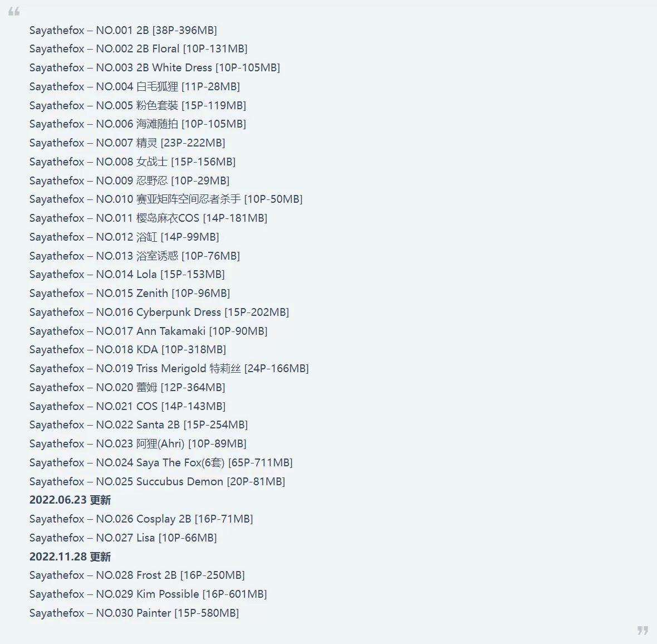
Task: Click the NO.003 2B White Dress entry
Action: pyautogui.click(x=155, y=67)
